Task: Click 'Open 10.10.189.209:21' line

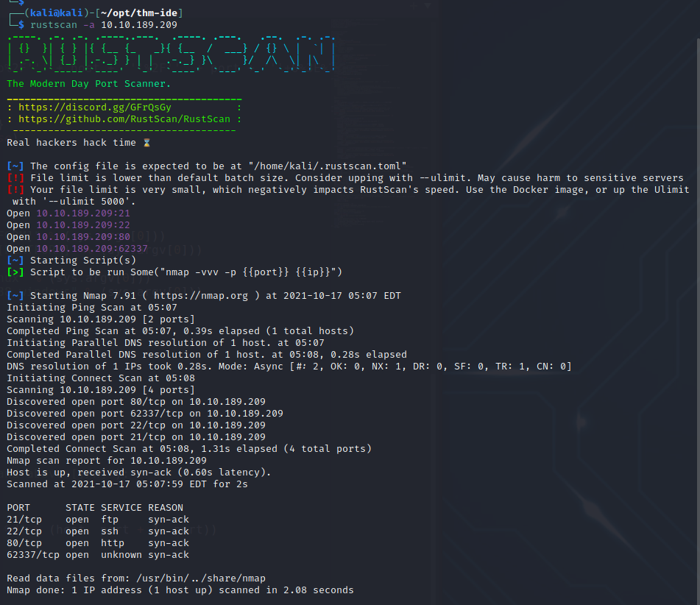Action: [x=68, y=213]
